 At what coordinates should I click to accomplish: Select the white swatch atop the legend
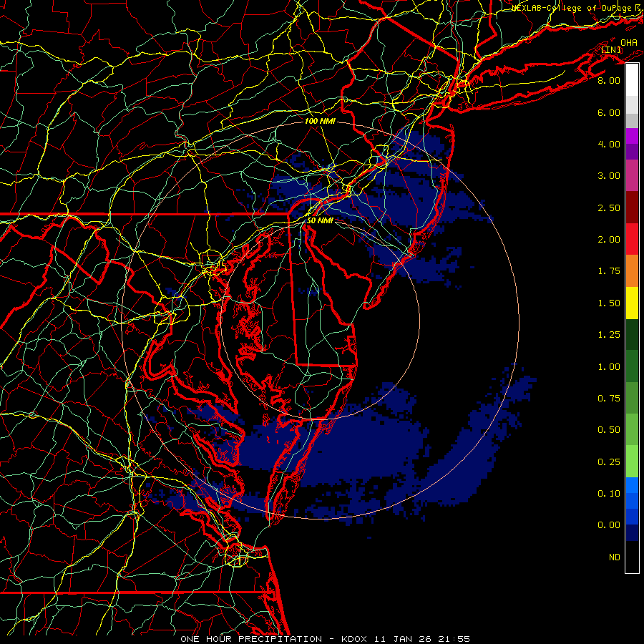pos(632,80)
